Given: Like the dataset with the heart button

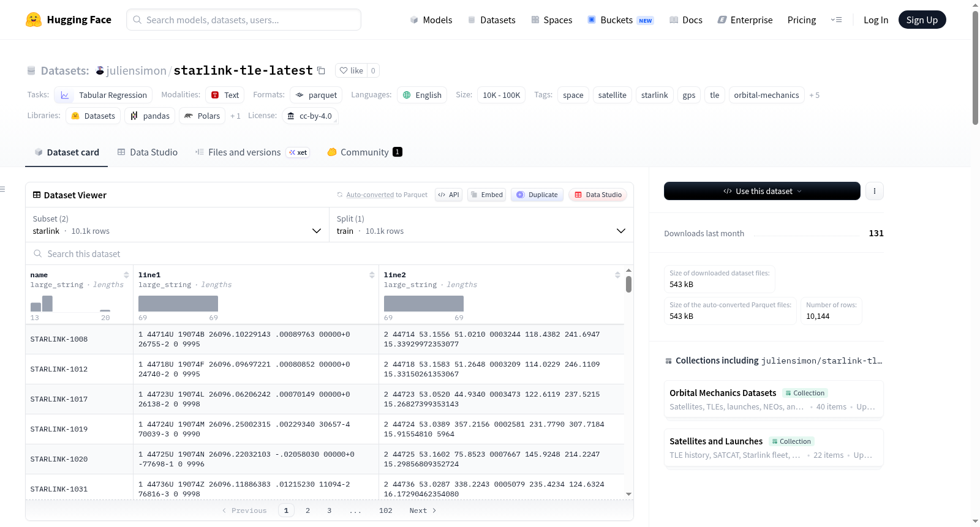Looking at the screenshot, I should (x=351, y=70).
